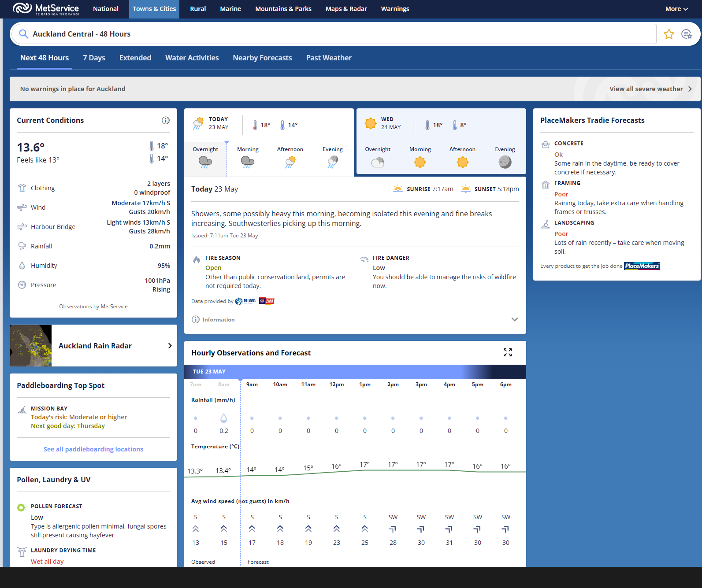Click the Auckland Rain Radar thumbnail
702x588 pixels.
point(31,346)
